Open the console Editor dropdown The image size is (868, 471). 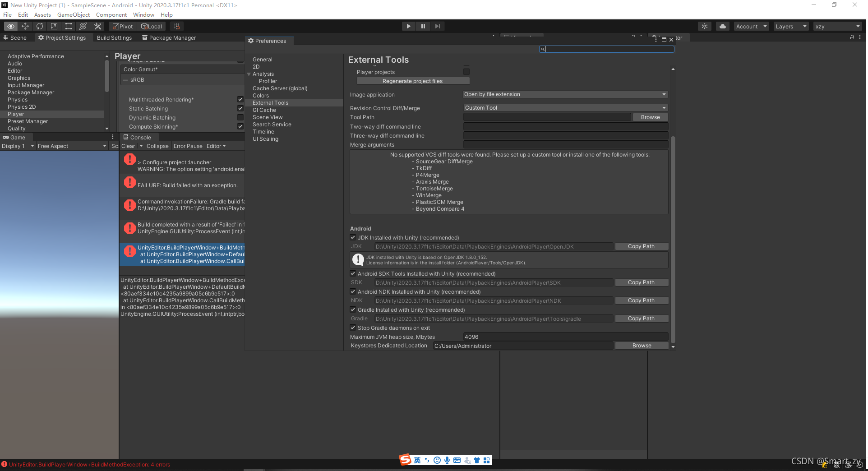point(216,146)
